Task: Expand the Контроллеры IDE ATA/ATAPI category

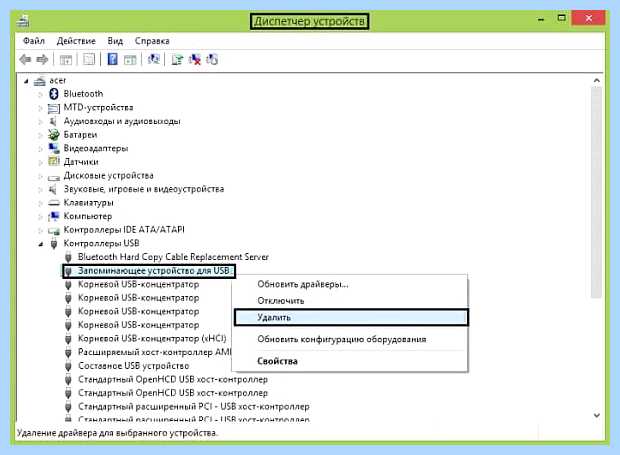Action: pos(40,230)
